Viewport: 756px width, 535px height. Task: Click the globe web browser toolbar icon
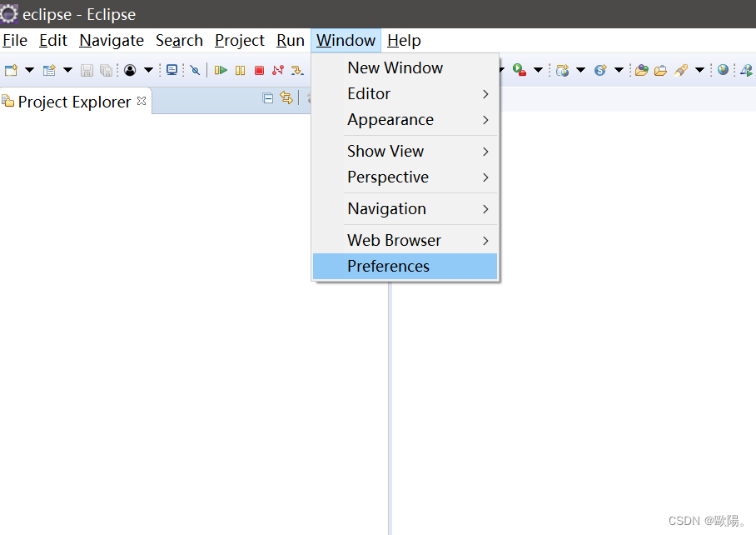point(723,70)
